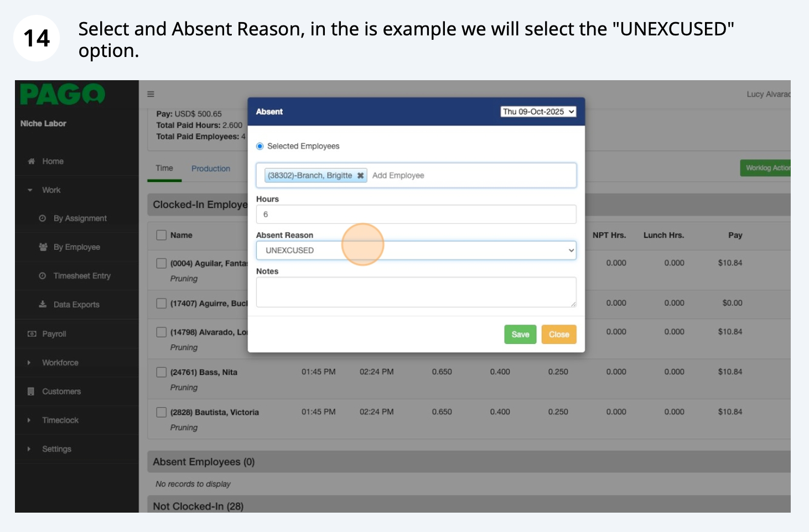Click the Home sidebar icon
The width and height of the screenshot is (809, 532).
(x=32, y=161)
